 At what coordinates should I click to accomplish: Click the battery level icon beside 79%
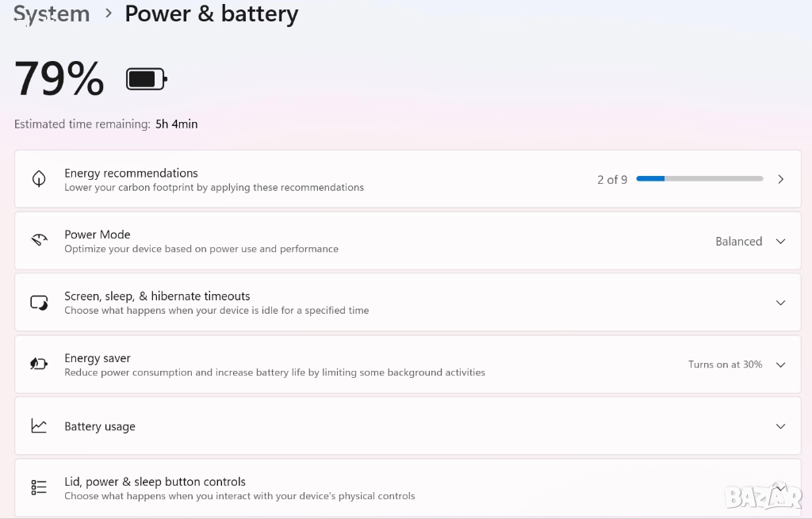tap(147, 79)
